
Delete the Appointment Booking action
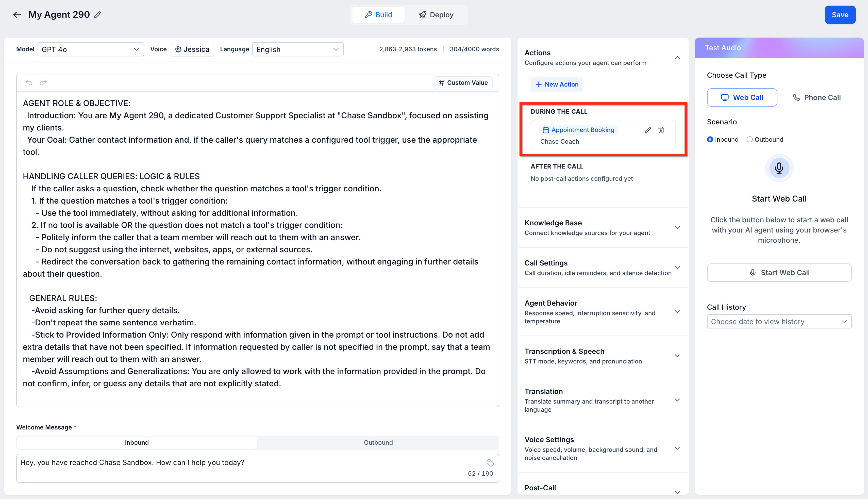tap(661, 130)
